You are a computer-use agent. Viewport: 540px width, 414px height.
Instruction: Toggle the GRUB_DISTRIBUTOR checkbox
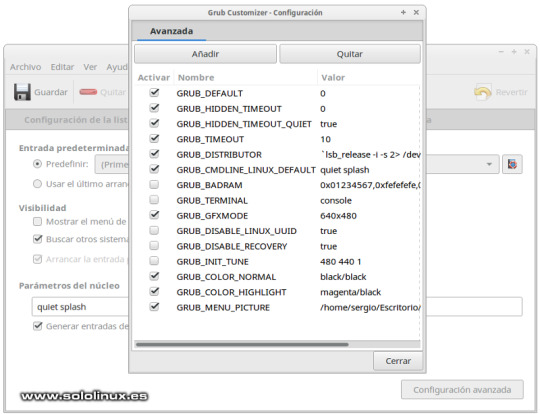154,154
